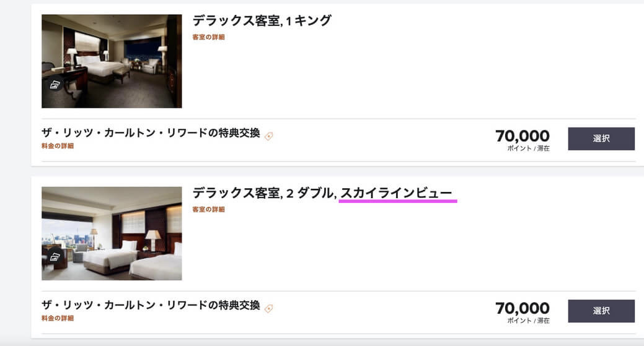
Task: Select the Deluxe 1 King room
Action: (x=601, y=139)
